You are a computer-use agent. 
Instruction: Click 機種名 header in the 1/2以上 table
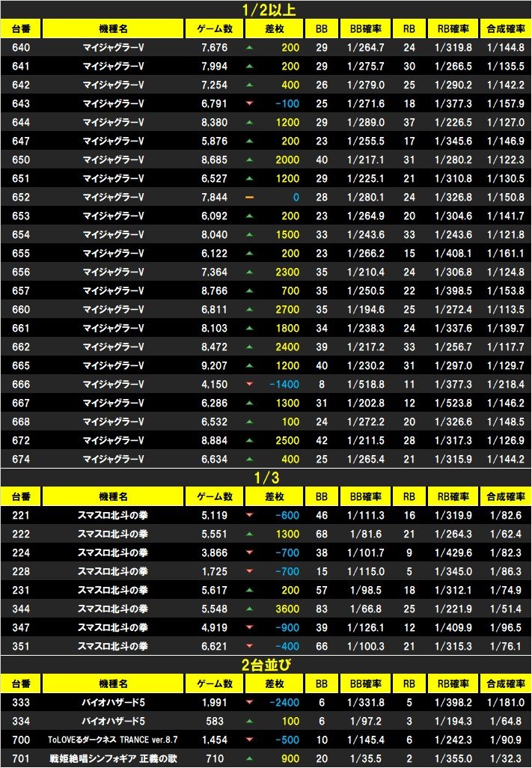coord(113,29)
